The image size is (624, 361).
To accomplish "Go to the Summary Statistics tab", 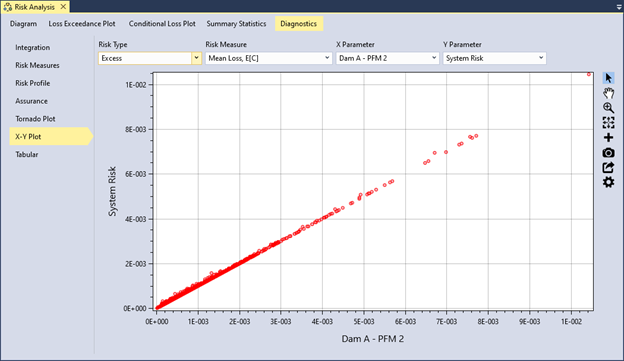I will (x=236, y=24).
